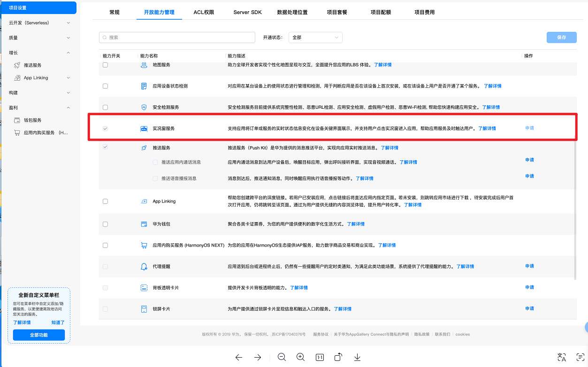Zoom out using the magnifier minus icon
The image size is (588, 367).
[x=282, y=357]
